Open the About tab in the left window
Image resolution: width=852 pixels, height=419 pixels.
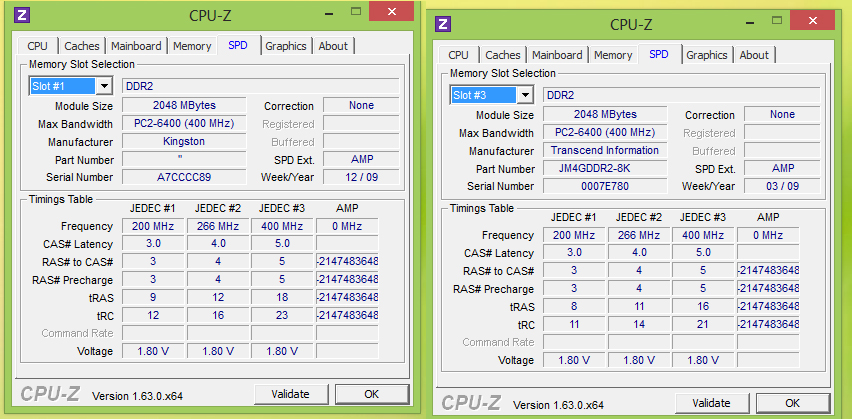click(333, 46)
